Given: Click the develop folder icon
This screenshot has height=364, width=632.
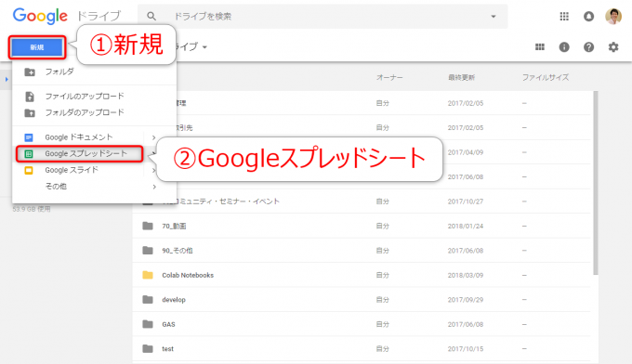Looking at the screenshot, I should click(x=148, y=300).
